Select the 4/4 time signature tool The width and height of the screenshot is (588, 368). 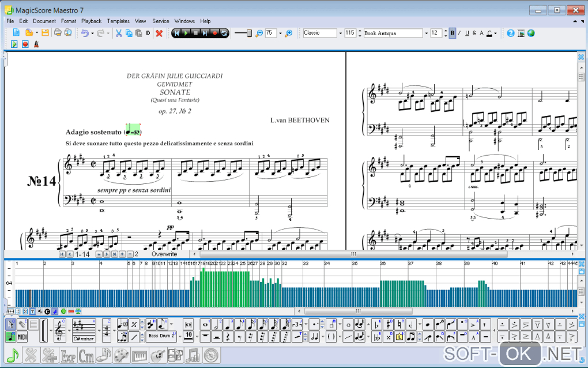click(107, 331)
